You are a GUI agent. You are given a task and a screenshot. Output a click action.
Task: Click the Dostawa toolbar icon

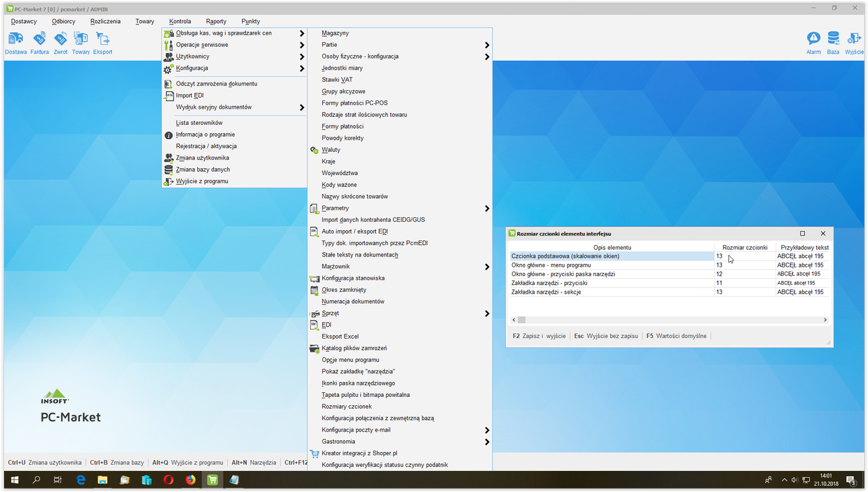coord(16,42)
